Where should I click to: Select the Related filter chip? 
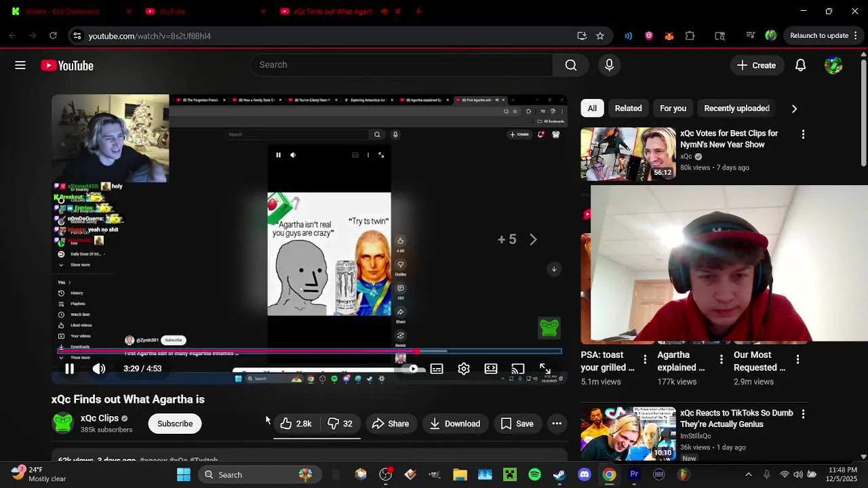tap(628, 108)
